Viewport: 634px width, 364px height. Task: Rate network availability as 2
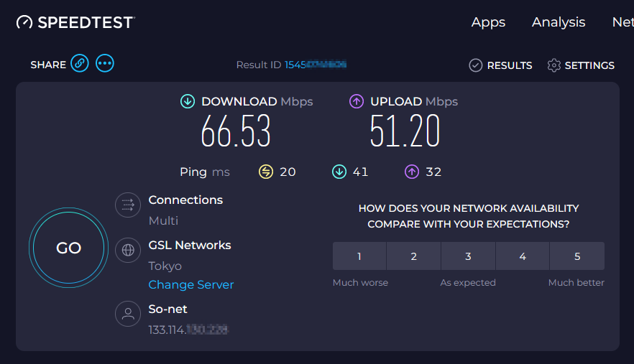[x=413, y=256]
